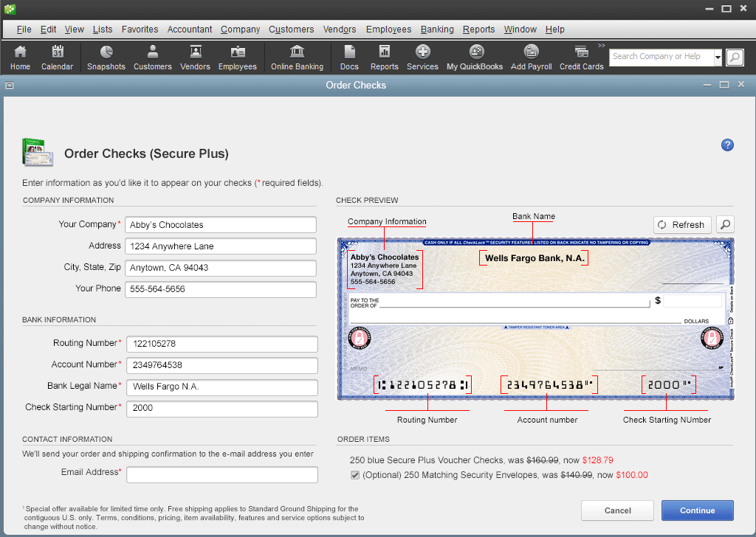Close the Order Checks inner window

pos(741,85)
